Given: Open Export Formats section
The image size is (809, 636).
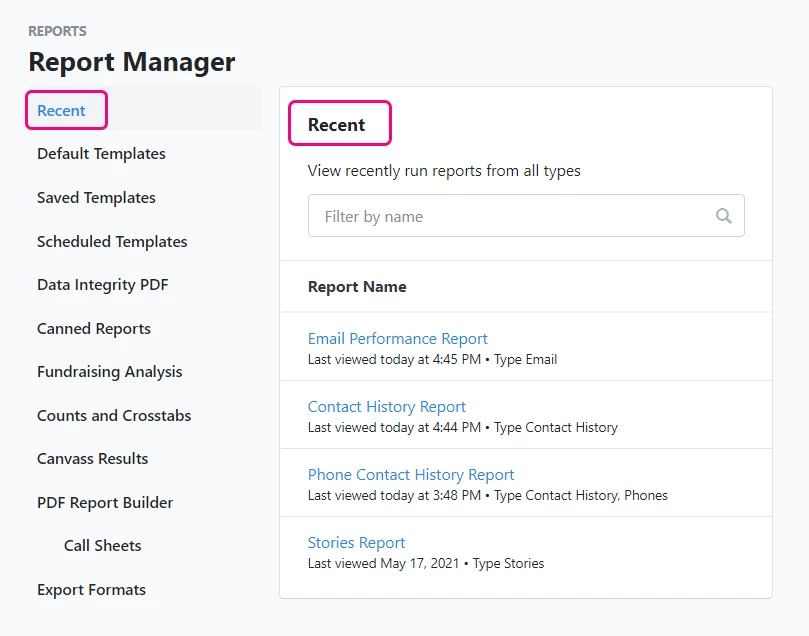Looking at the screenshot, I should [92, 589].
